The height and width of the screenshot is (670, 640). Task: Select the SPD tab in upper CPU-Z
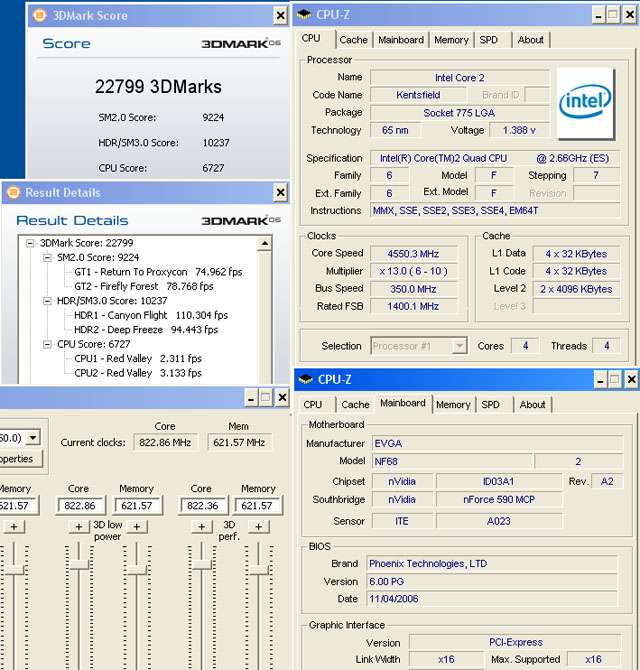488,40
